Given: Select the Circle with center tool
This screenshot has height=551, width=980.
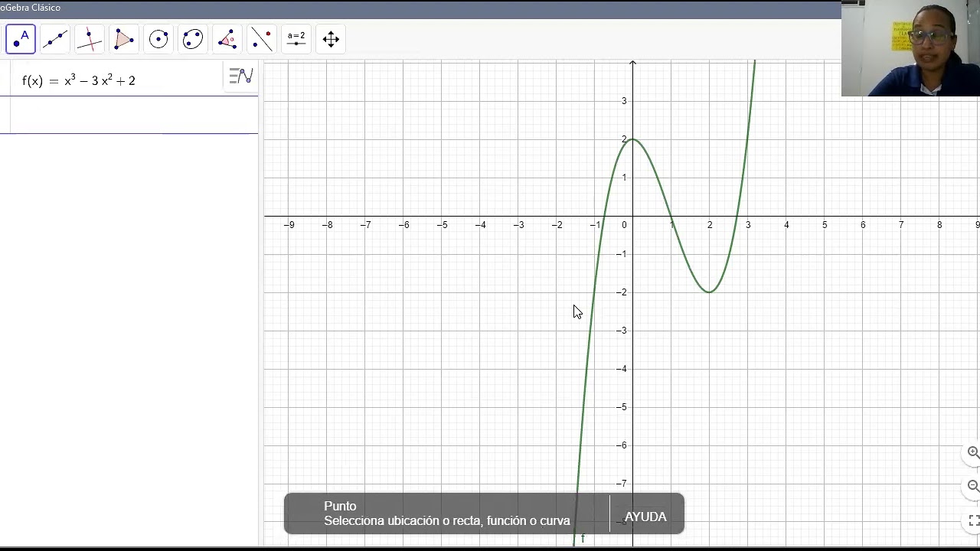Looking at the screenshot, I should (158, 39).
